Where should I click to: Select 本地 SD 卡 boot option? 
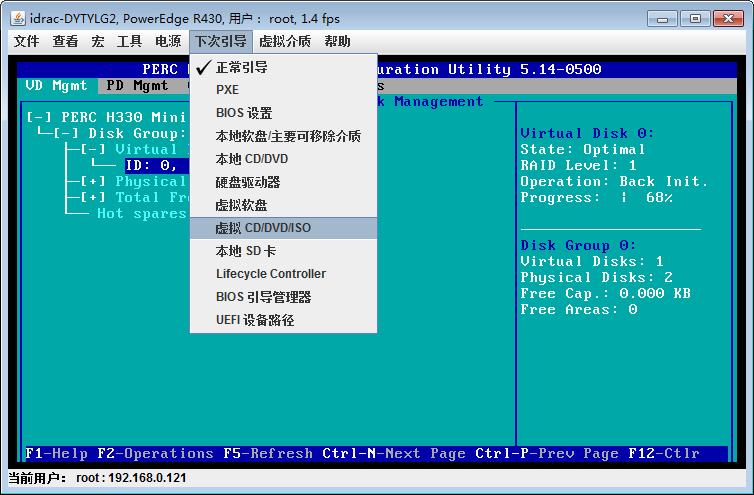tap(283, 251)
